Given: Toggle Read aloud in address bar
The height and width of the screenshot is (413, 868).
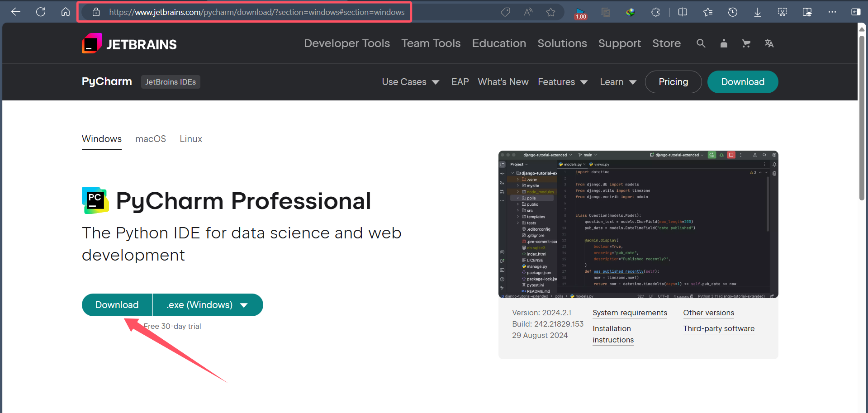Looking at the screenshot, I should click(x=528, y=12).
